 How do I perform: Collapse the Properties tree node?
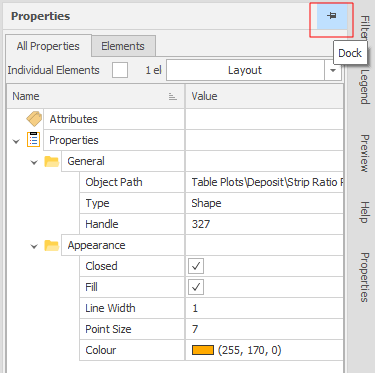coord(16,141)
